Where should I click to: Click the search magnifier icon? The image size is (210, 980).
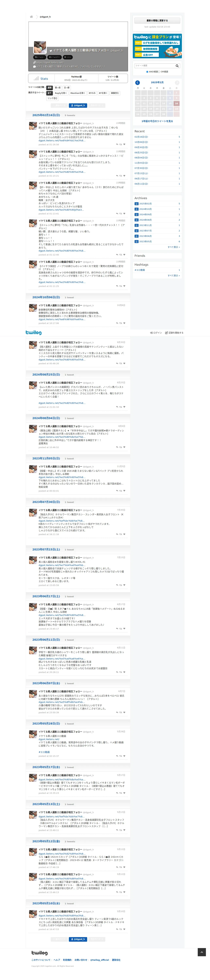click(x=177, y=66)
